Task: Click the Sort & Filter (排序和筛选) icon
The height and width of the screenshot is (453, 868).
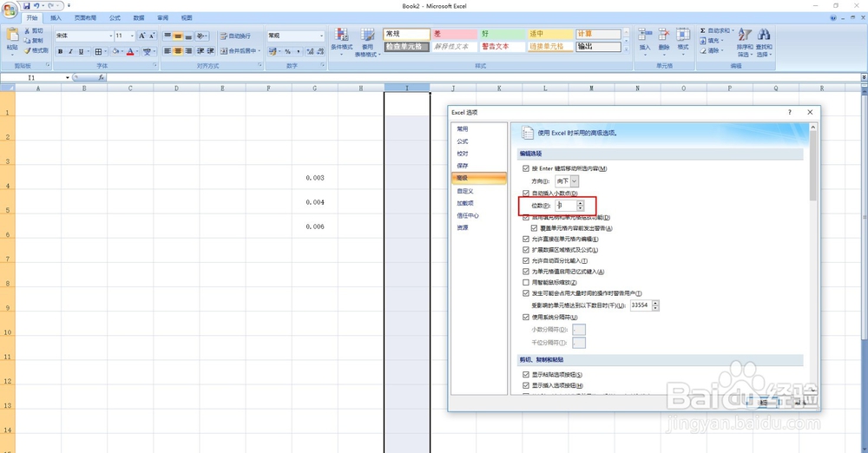Action: tap(745, 35)
